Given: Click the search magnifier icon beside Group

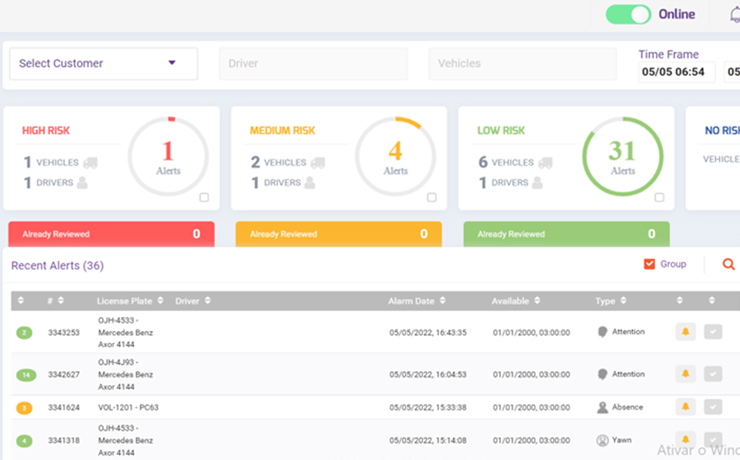Looking at the screenshot, I should point(728,265).
